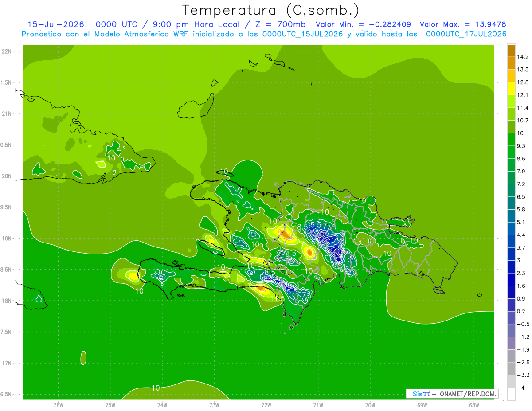Click the "7.2" colorbar label
Image resolution: width=532 pixels, height=411 pixels.
pos(521,184)
